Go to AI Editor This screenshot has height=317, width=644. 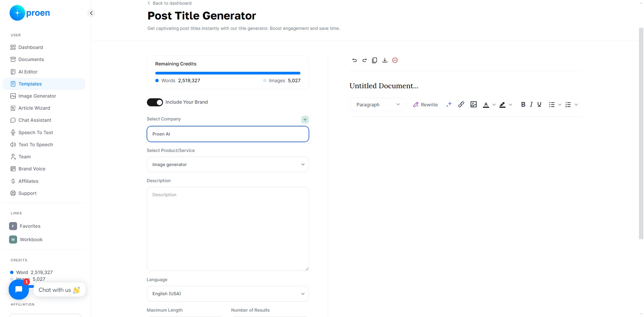[44, 72]
